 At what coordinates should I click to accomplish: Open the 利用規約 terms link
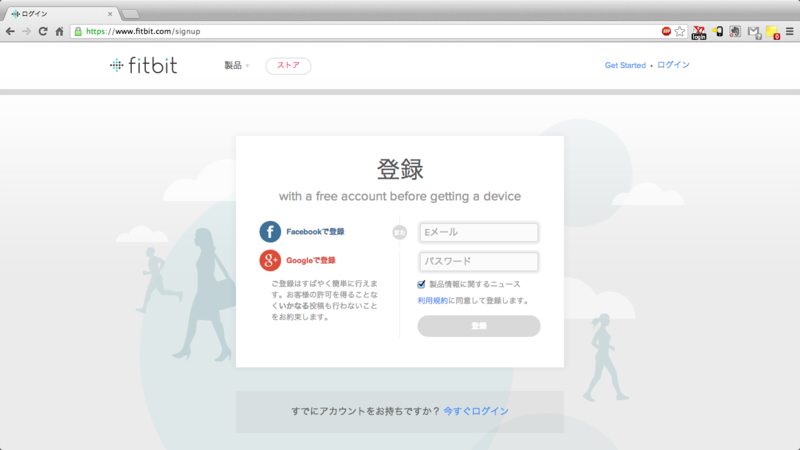pyautogui.click(x=433, y=301)
